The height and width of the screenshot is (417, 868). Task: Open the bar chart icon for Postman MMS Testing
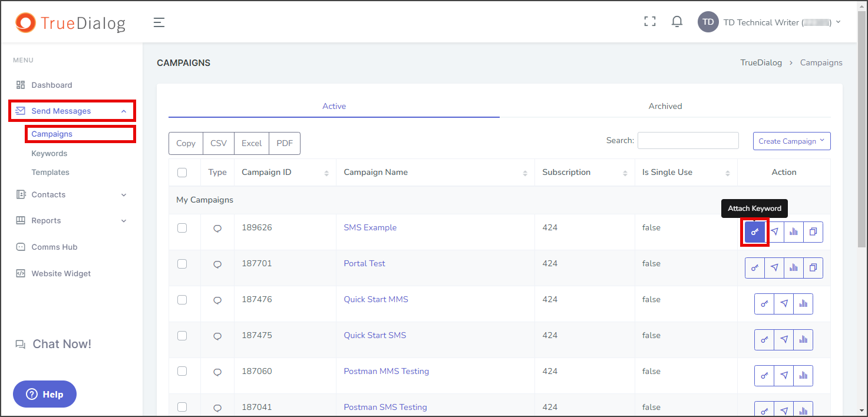[803, 376]
